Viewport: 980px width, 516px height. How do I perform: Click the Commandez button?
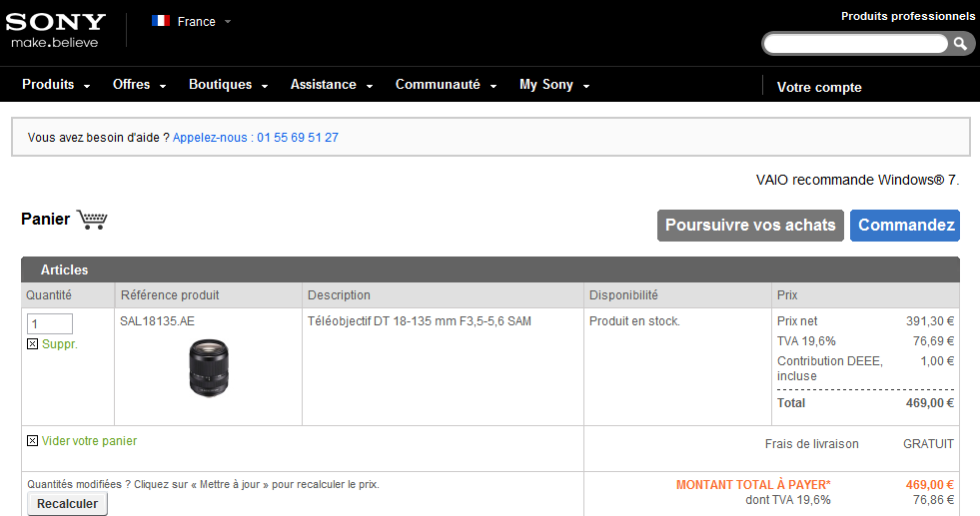tap(905, 226)
